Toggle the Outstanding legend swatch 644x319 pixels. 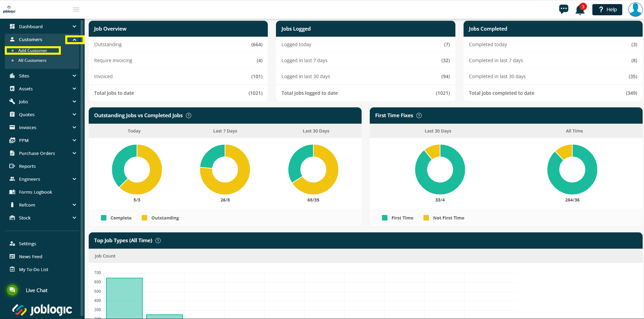[144, 218]
